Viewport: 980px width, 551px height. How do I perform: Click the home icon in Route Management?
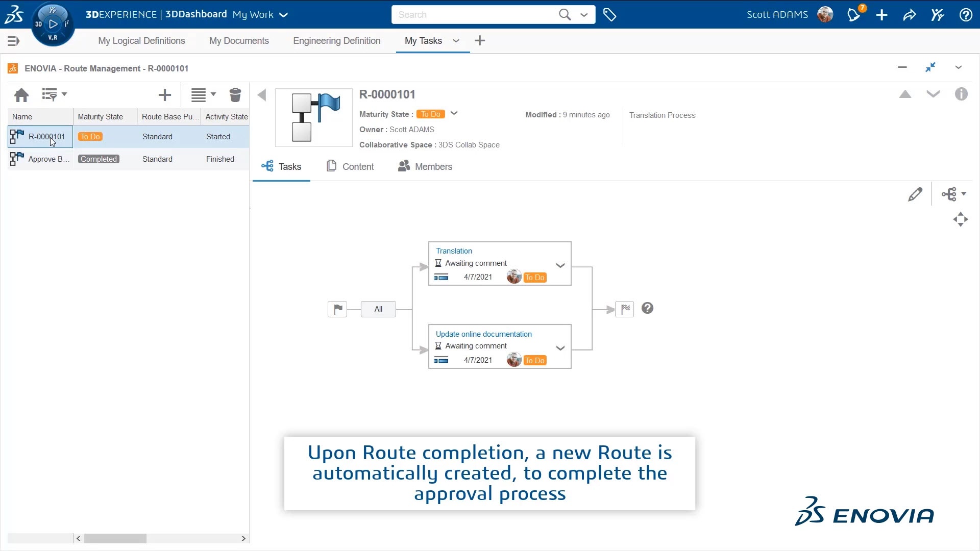coord(21,95)
